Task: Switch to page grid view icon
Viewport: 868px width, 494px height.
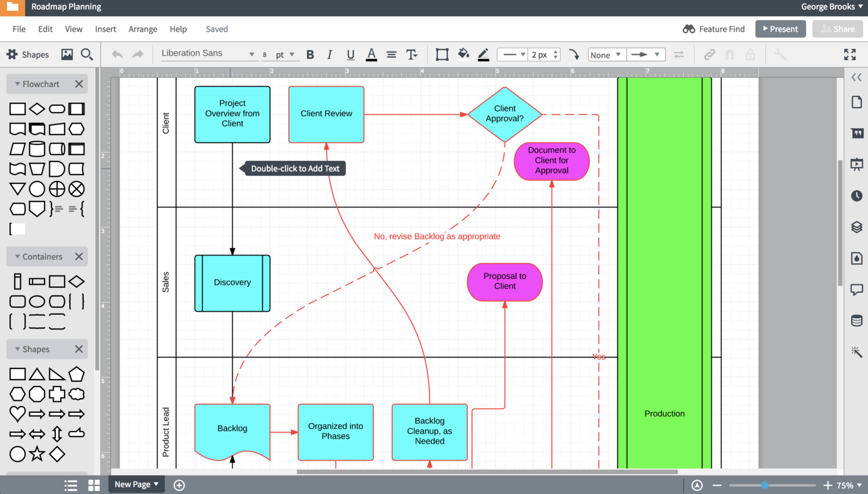Action: pos(94,485)
